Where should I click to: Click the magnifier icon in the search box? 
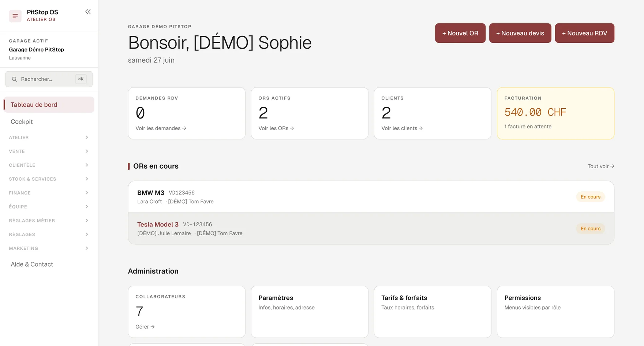coord(14,79)
